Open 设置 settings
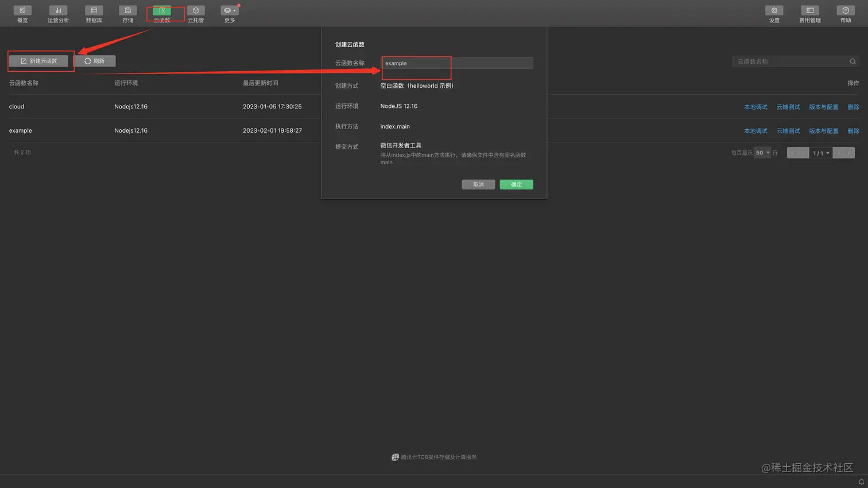 (774, 14)
